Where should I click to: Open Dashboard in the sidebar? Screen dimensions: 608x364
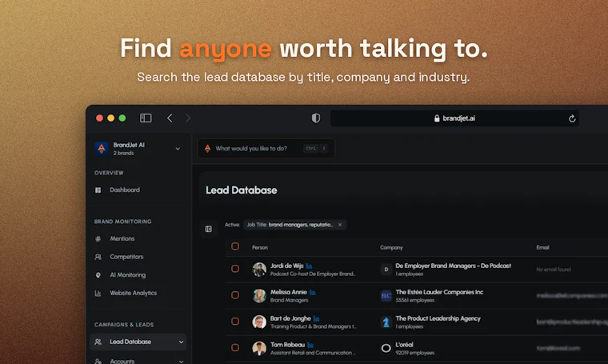click(125, 190)
